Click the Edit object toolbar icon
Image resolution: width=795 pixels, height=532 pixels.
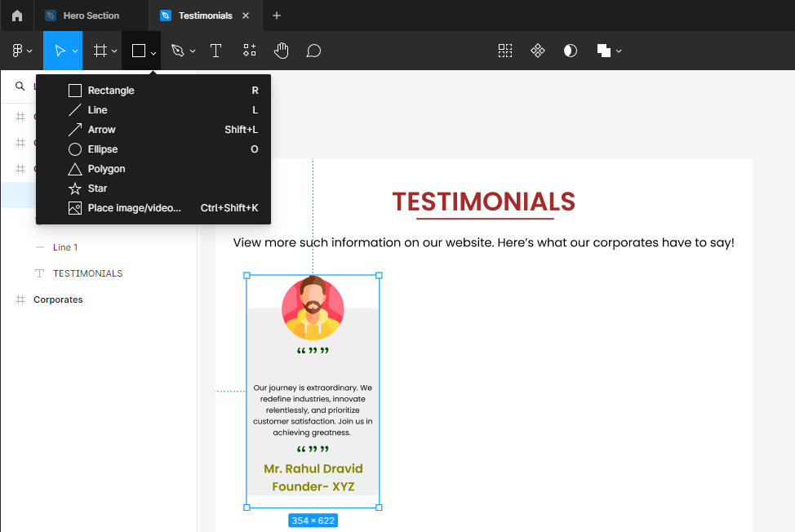tap(505, 51)
